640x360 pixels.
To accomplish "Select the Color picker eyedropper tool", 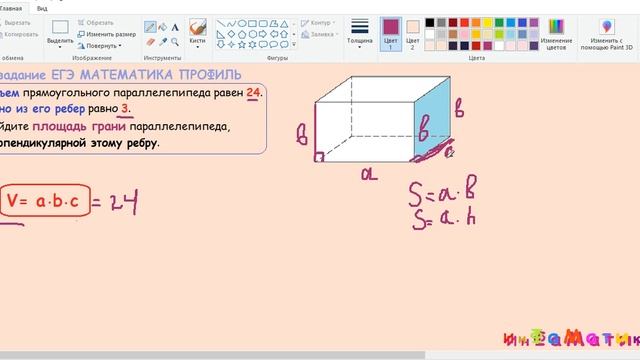I will (x=162, y=42).
